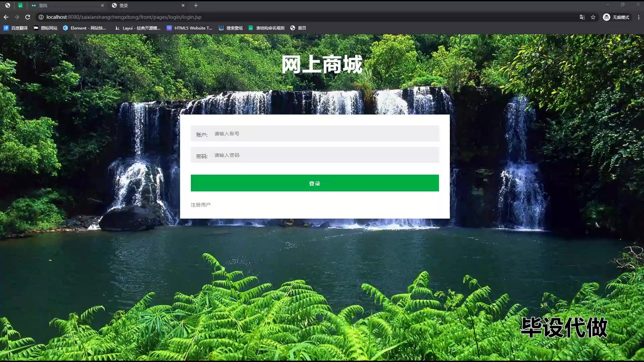Open the pinned green spreadsheet tab
Screen dimensions: 644x362
(x=20, y=5)
